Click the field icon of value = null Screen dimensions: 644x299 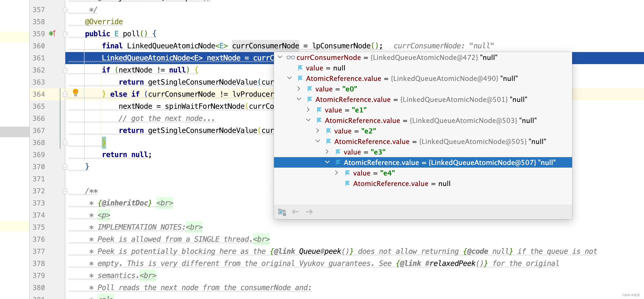[x=300, y=68]
